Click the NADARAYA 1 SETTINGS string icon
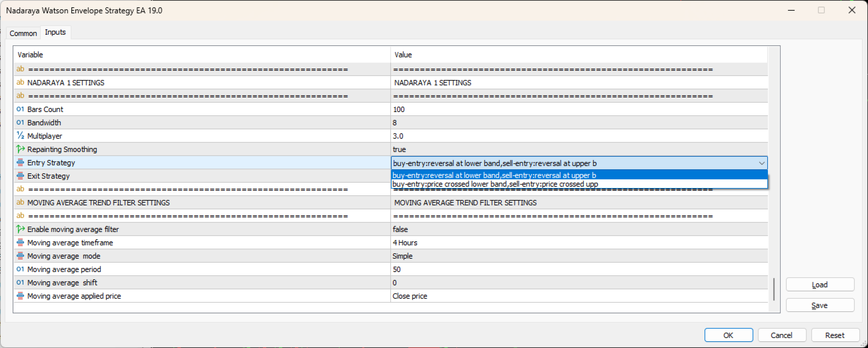 20,83
